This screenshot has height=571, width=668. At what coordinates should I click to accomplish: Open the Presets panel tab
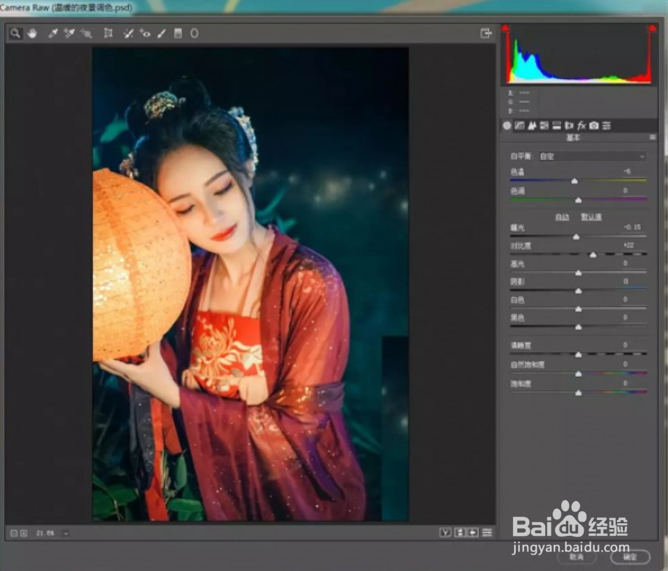(x=607, y=125)
